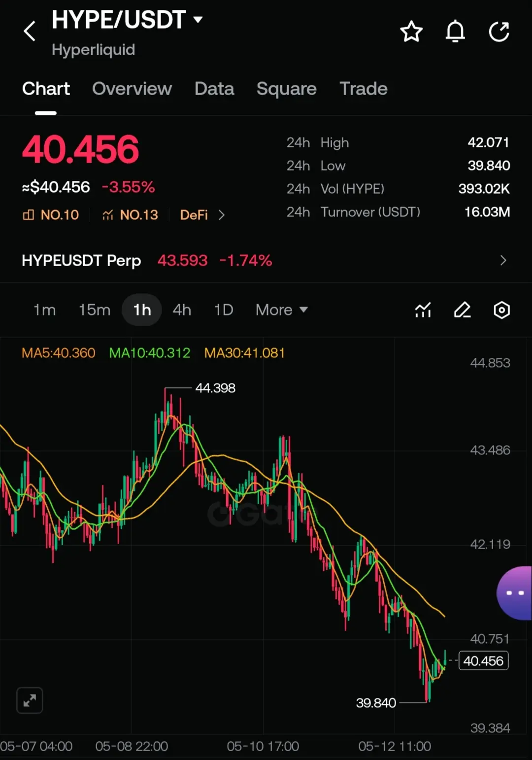Tap the NO.13 trending tag

click(x=130, y=215)
